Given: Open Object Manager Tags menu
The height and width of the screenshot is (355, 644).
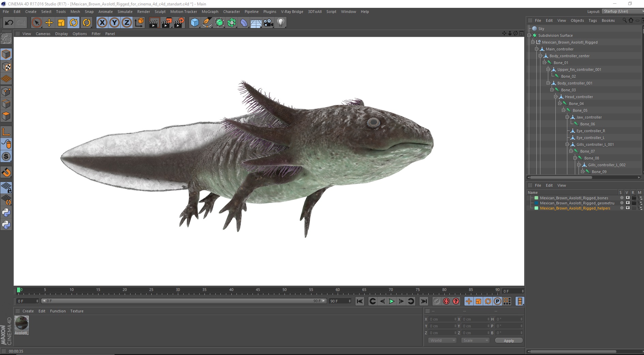Looking at the screenshot, I should pyautogui.click(x=593, y=20).
